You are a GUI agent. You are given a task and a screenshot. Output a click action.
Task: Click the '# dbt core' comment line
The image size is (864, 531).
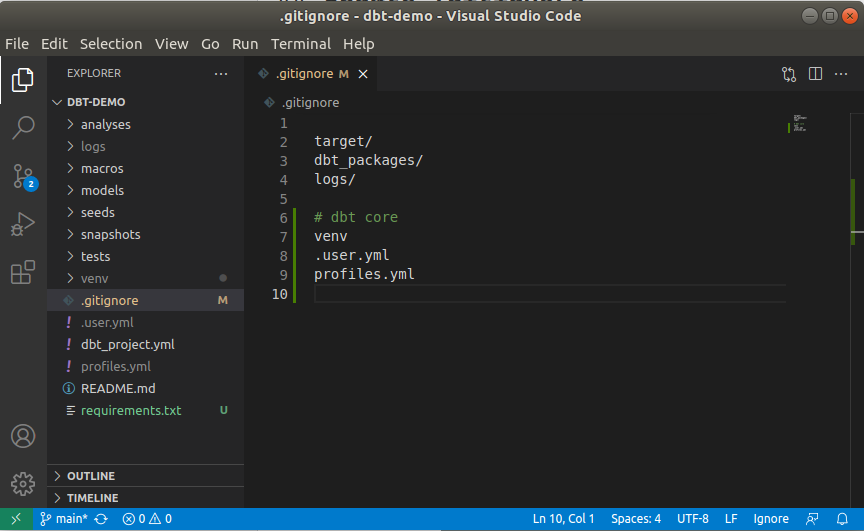point(356,217)
